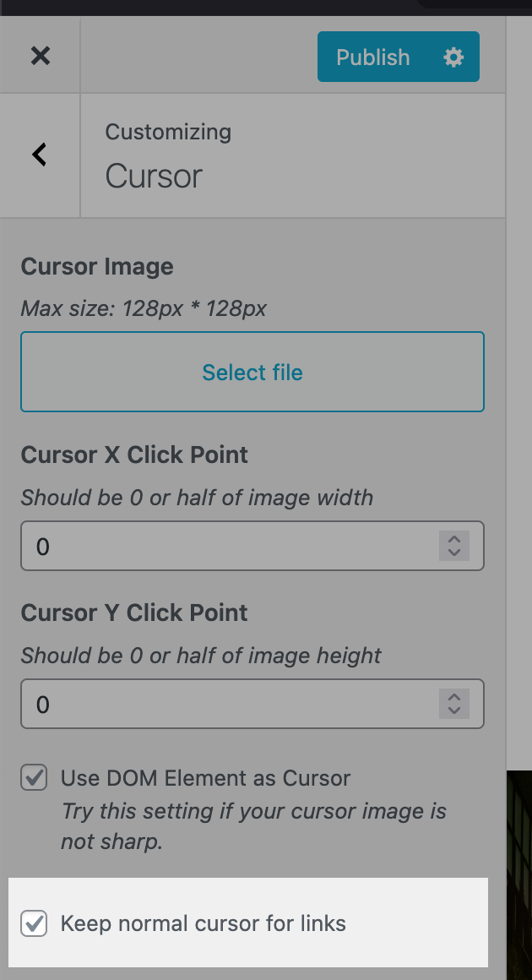
Task: Open Publish settings via the gear icon
Action: click(x=453, y=57)
